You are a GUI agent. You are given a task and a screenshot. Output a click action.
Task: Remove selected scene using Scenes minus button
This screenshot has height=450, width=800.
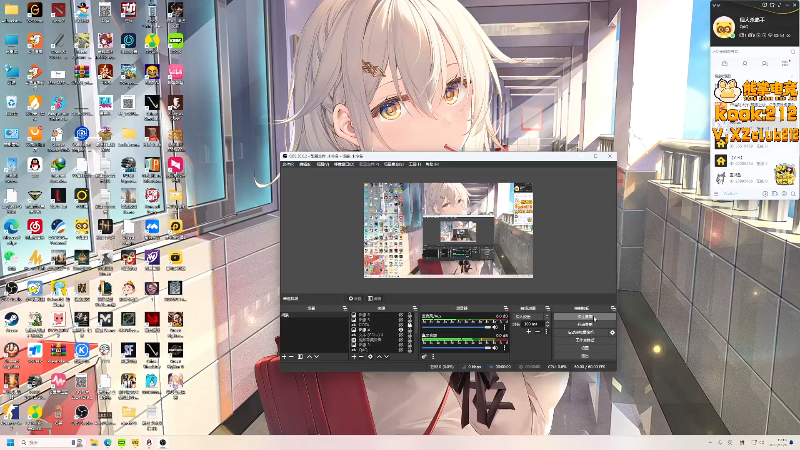pos(291,357)
